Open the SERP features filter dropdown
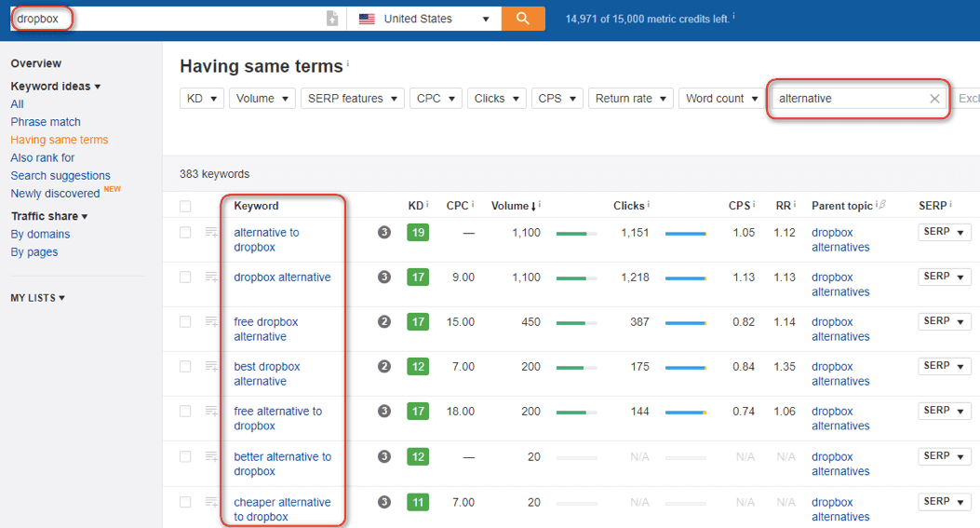 353,98
